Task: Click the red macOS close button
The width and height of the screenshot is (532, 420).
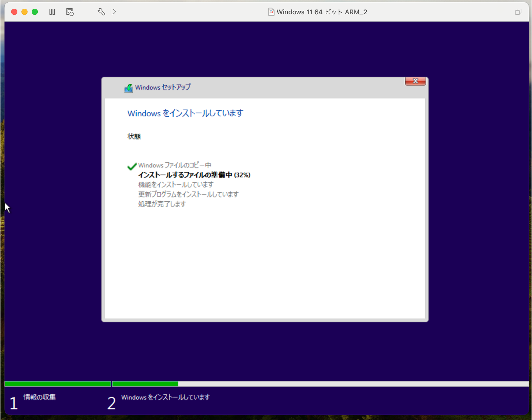Action: click(14, 12)
